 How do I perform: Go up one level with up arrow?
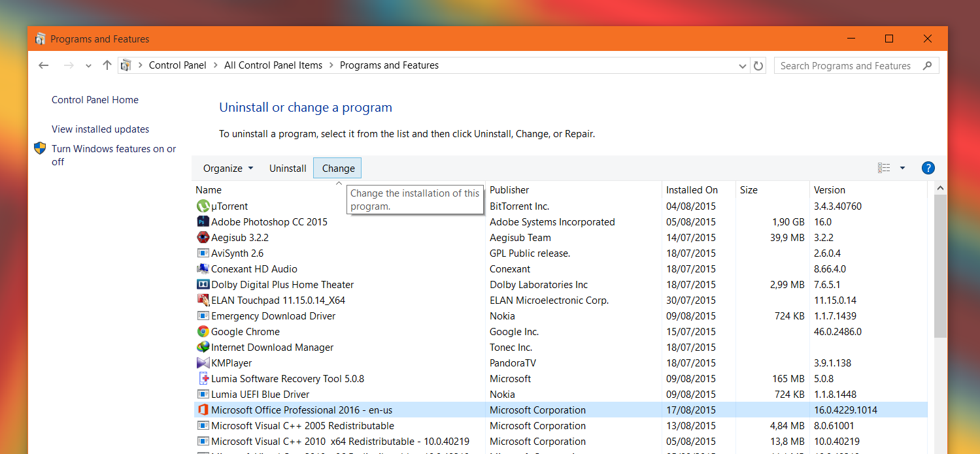tap(107, 65)
